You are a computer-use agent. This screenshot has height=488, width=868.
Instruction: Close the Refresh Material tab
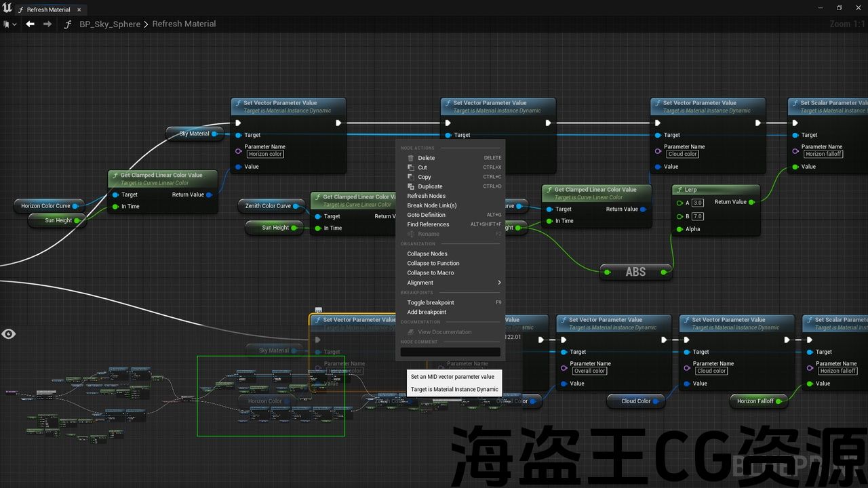click(x=79, y=9)
